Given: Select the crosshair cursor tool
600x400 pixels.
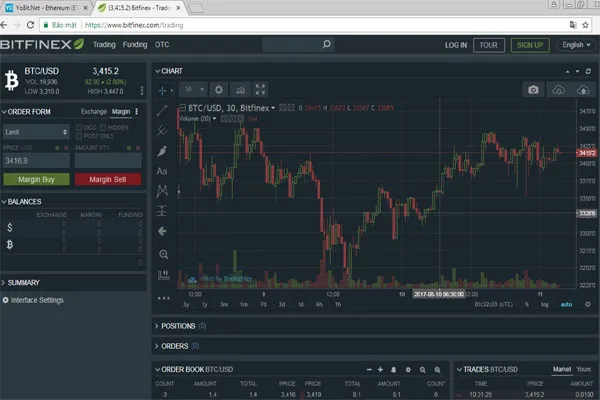Looking at the screenshot, I should point(162,90).
